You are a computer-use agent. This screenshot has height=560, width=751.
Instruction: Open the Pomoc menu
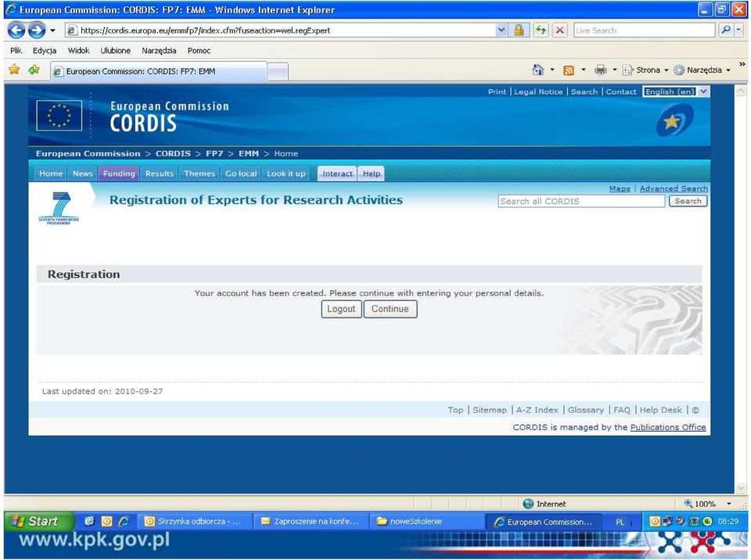tap(199, 50)
